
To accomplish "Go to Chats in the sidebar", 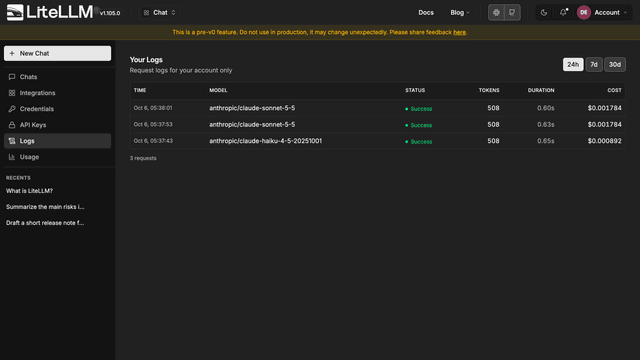I will (58, 77).
